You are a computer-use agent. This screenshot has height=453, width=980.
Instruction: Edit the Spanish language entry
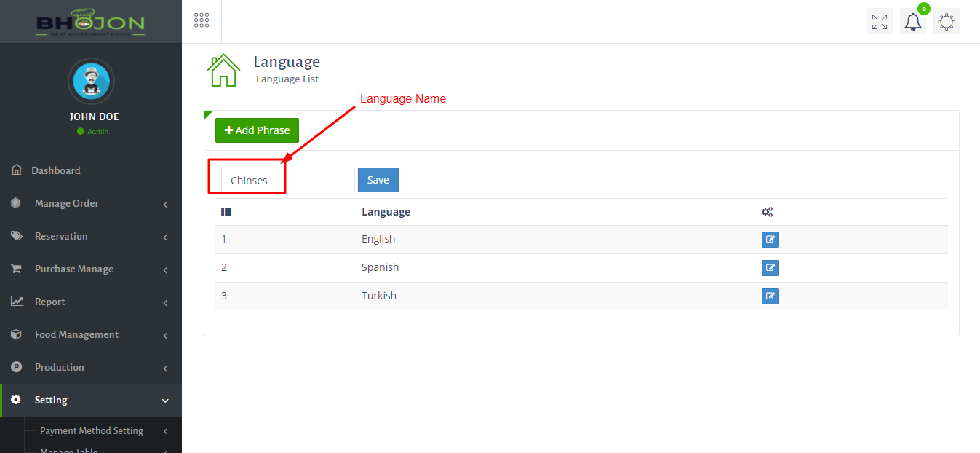[770, 267]
